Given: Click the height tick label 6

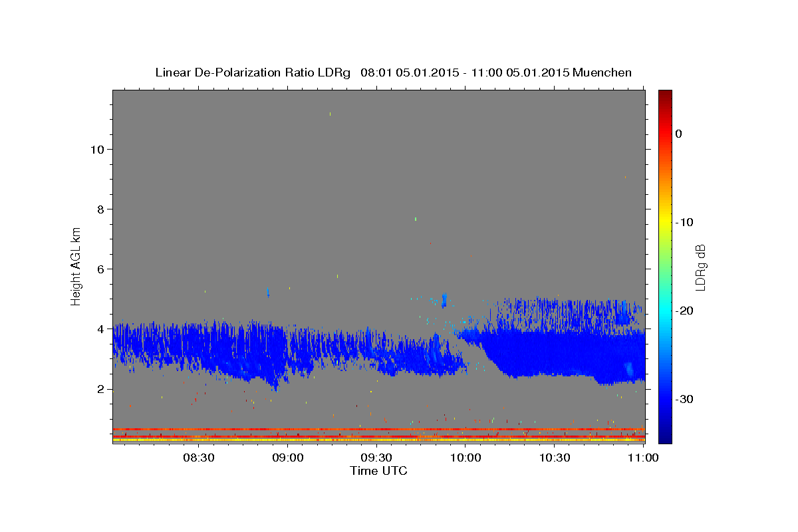Looking at the screenshot, I should click(x=101, y=269).
